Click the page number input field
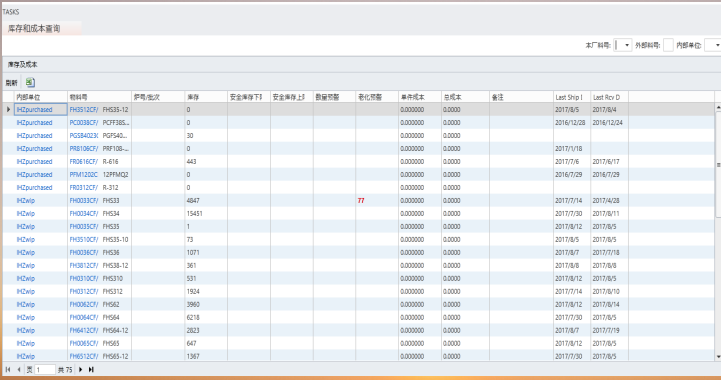721x380 pixels. coord(45,369)
